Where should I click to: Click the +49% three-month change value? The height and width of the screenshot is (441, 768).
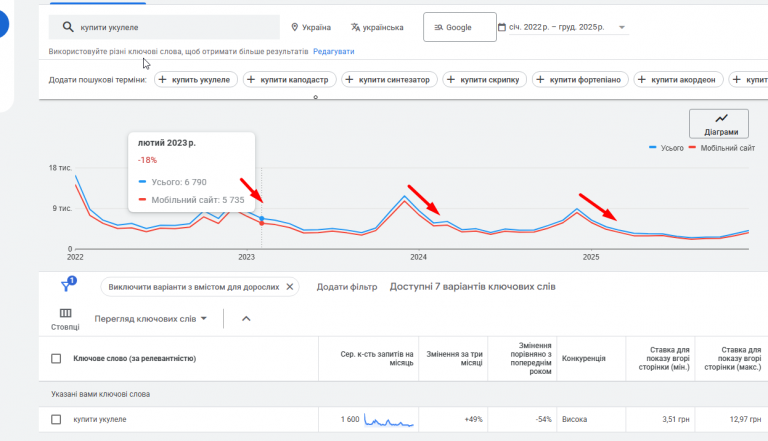click(x=473, y=419)
